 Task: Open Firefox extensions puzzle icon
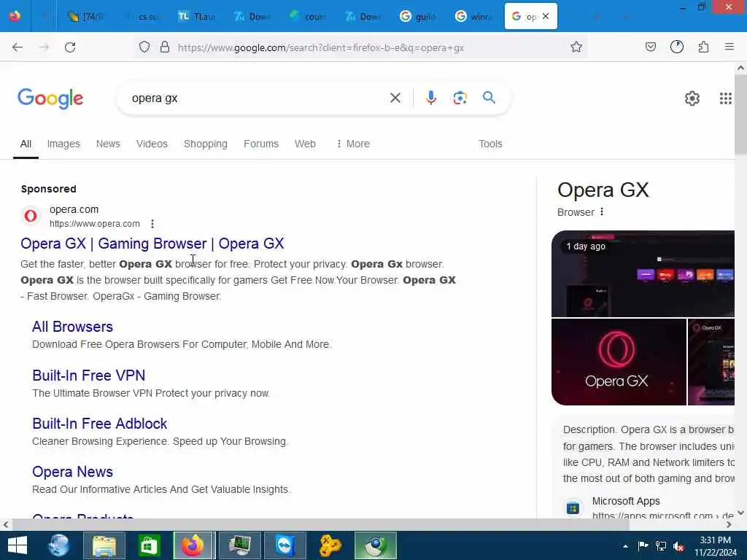click(704, 47)
